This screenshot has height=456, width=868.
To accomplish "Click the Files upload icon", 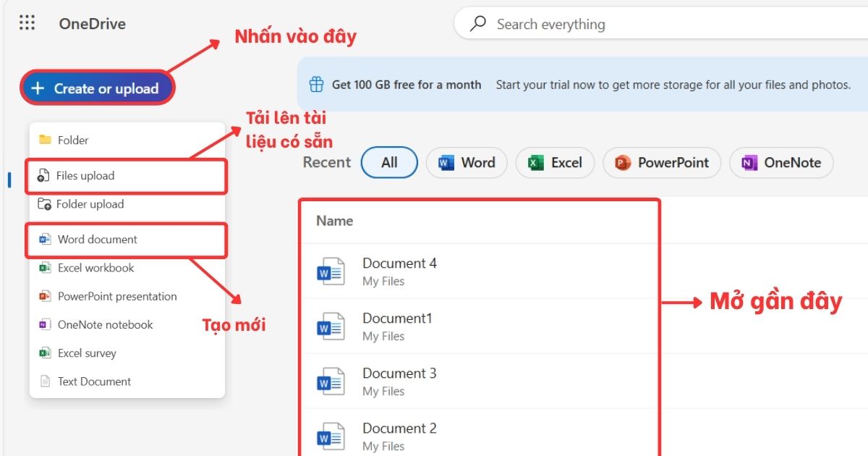I will (43, 175).
